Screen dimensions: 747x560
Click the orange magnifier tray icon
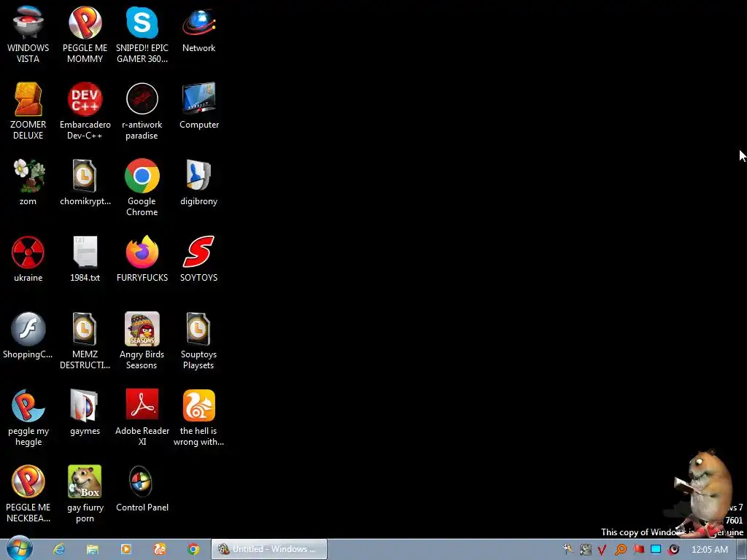coord(620,550)
